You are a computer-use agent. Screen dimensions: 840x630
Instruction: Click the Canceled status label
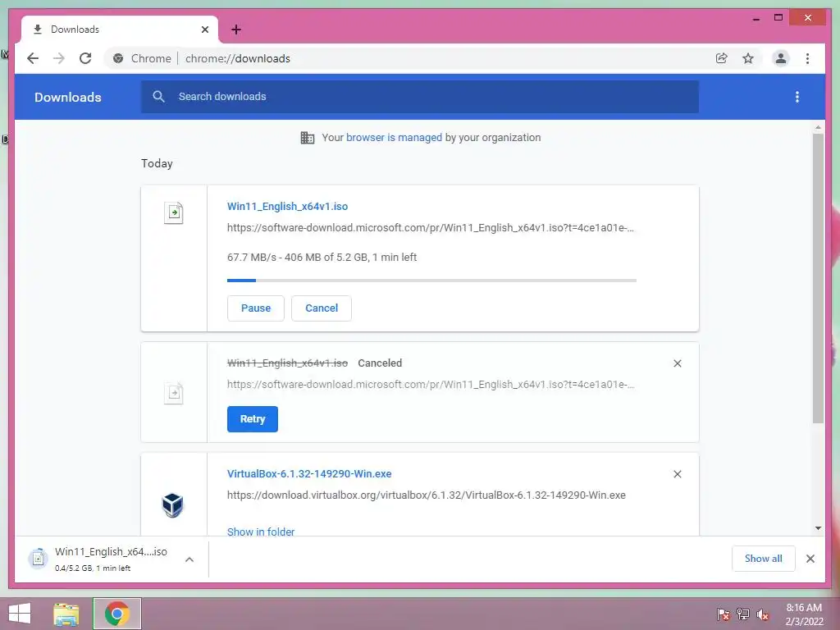380,363
